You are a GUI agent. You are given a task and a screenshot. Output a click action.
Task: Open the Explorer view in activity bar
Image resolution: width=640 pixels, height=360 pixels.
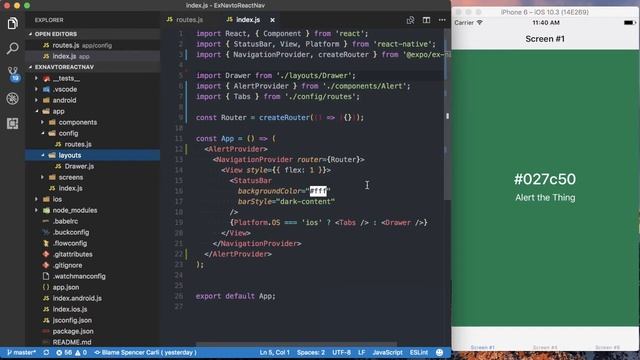click(x=12, y=23)
